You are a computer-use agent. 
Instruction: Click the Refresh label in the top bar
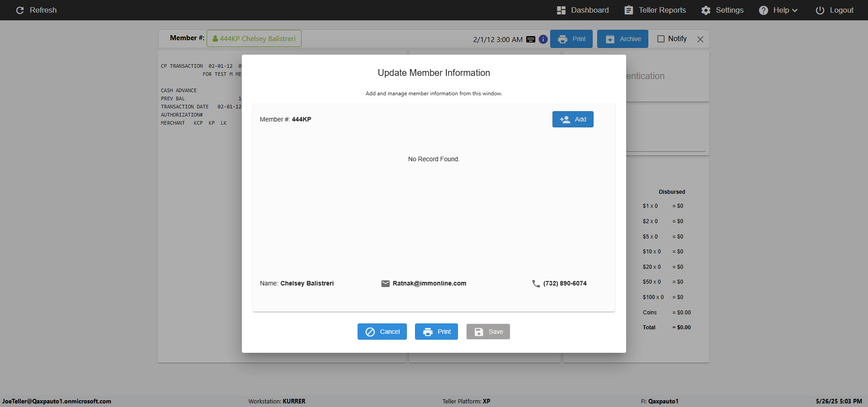coord(43,10)
